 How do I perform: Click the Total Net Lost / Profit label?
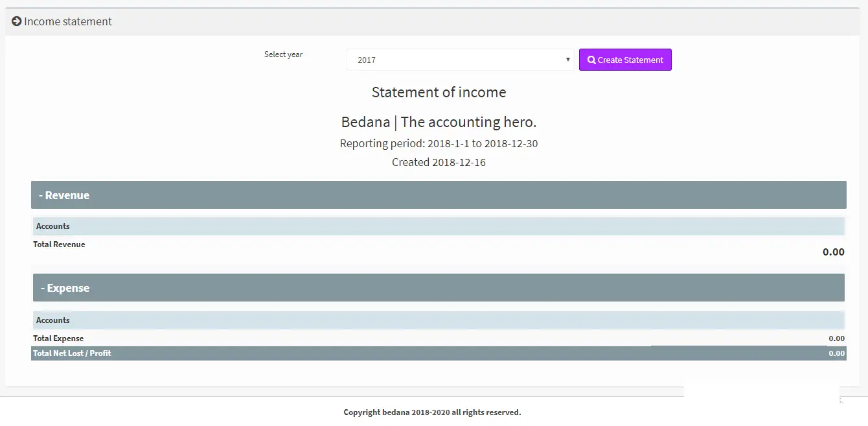coord(72,353)
